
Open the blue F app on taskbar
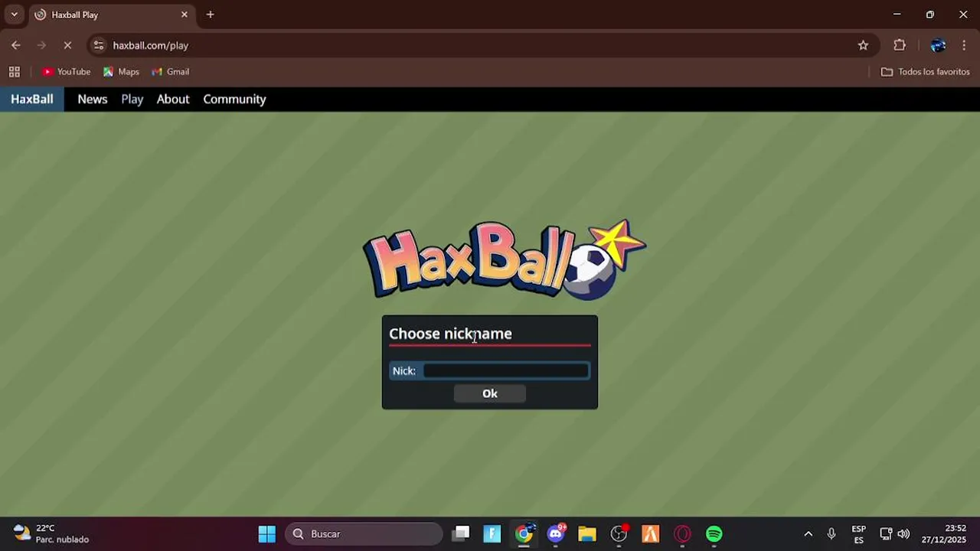[492, 534]
